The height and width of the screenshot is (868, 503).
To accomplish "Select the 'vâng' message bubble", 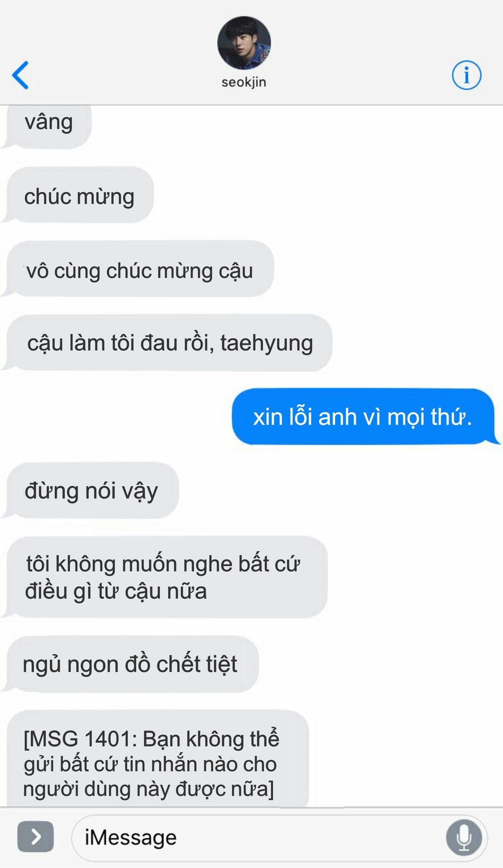I will (47, 126).
